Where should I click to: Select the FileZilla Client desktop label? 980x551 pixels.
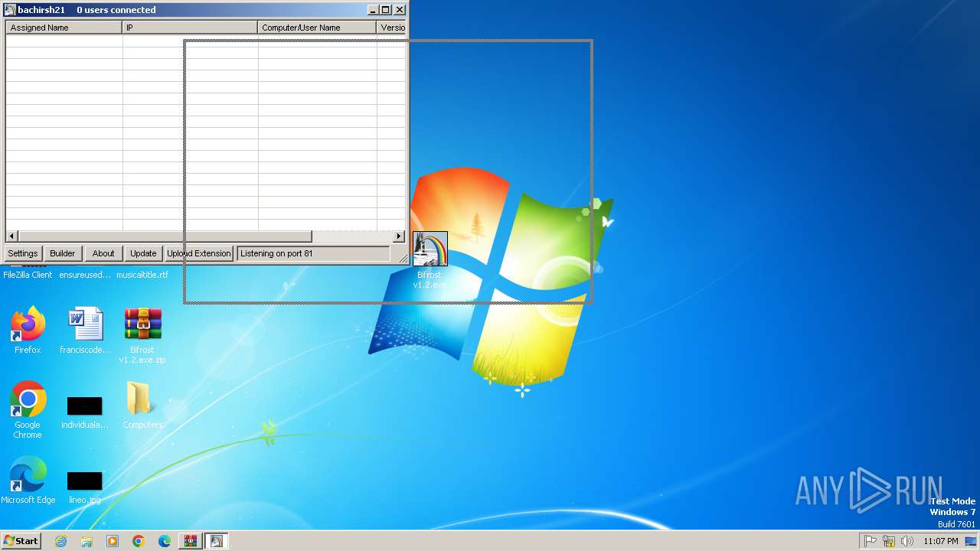point(28,275)
